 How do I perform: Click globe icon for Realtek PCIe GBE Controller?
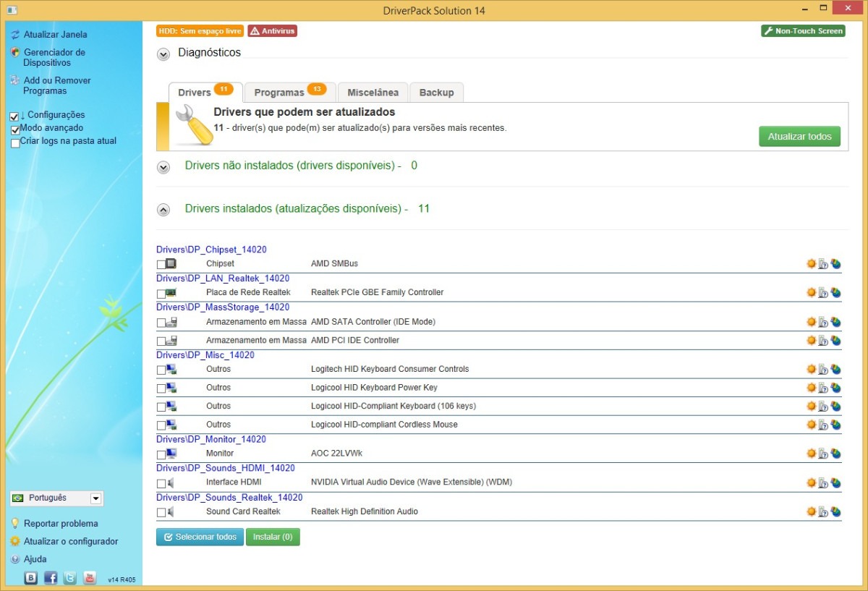pos(835,293)
